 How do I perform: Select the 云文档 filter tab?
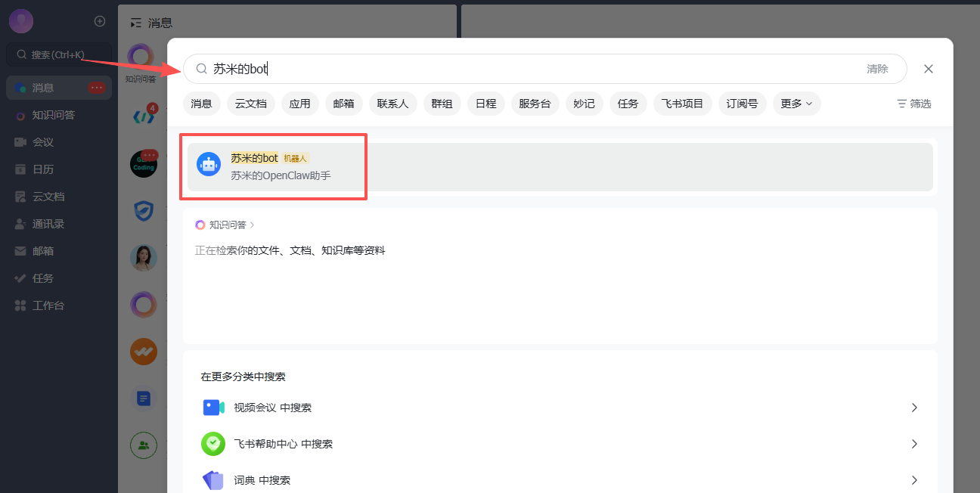pos(250,104)
